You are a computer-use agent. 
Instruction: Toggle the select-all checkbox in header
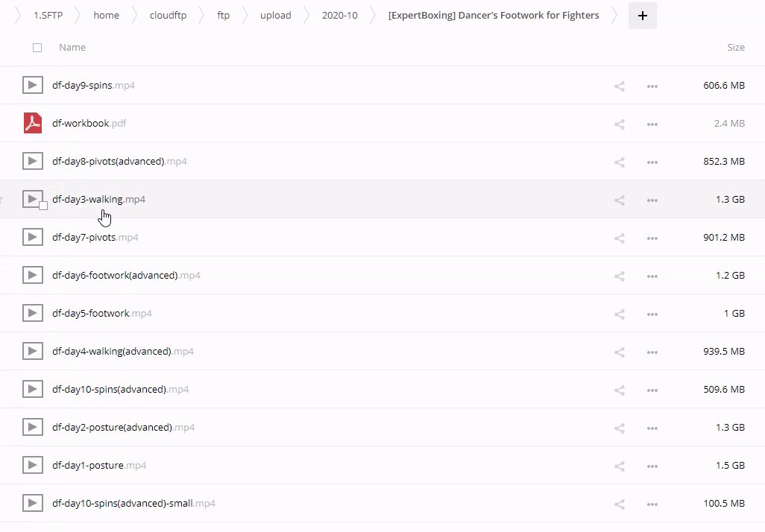click(x=37, y=48)
